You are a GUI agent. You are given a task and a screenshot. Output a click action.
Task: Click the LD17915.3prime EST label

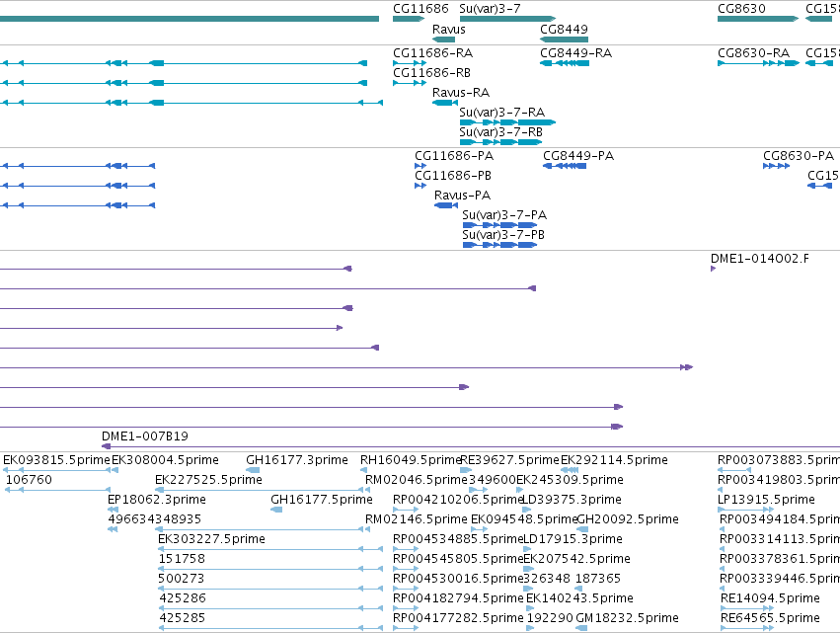pyautogui.click(x=573, y=539)
